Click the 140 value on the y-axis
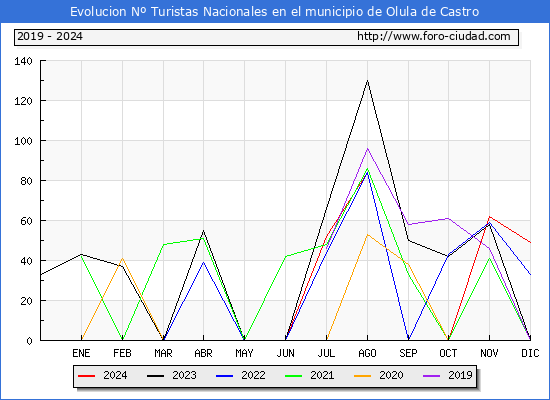The width and height of the screenshot is (550, 400). point(24,61)
